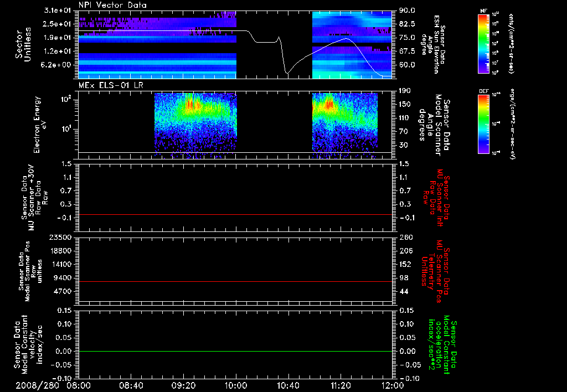Click the 260 telemetry axis tick
The height and width of the screenshot is (392, 567).
click(405, 237)
